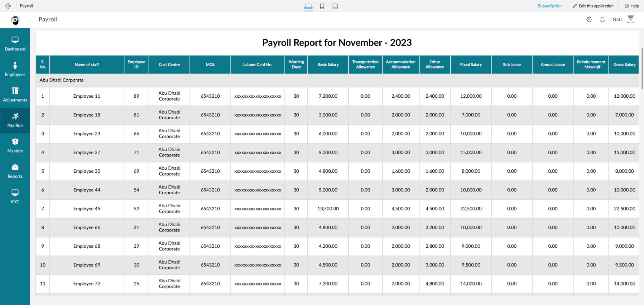The height and width of the screenshot is (305, 644).
Task: View notifications using the bell icon
Action: tap(603, 19)
